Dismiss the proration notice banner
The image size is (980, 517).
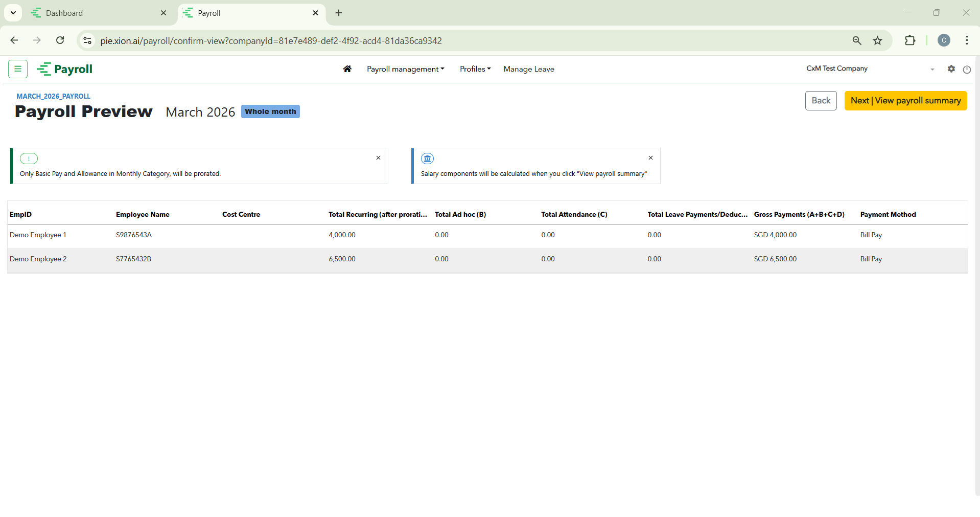coord(378,158)
